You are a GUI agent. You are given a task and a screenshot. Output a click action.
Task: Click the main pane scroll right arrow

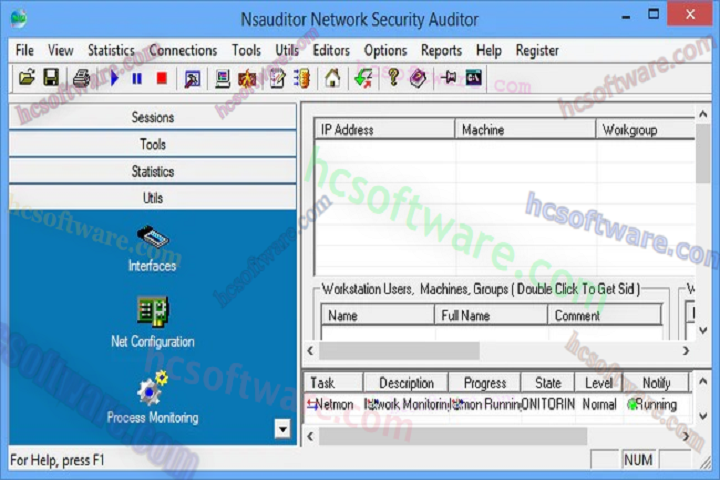pos(686,351)
